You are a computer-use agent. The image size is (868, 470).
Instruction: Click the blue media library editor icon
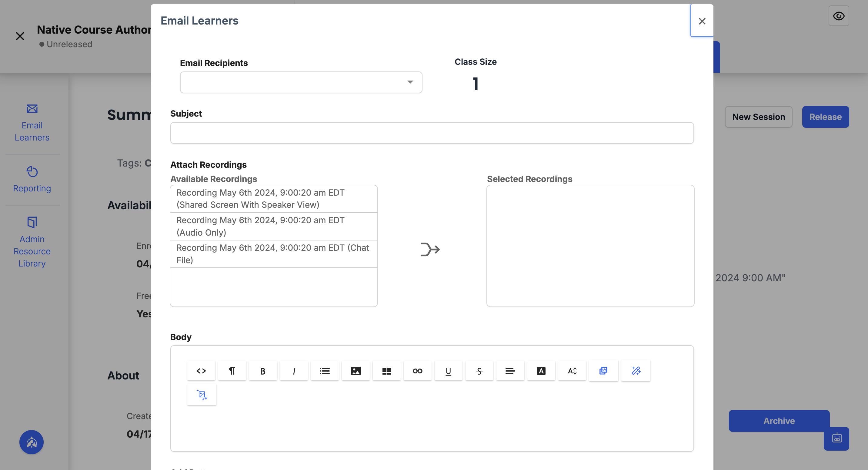click(x=603, y=371)
